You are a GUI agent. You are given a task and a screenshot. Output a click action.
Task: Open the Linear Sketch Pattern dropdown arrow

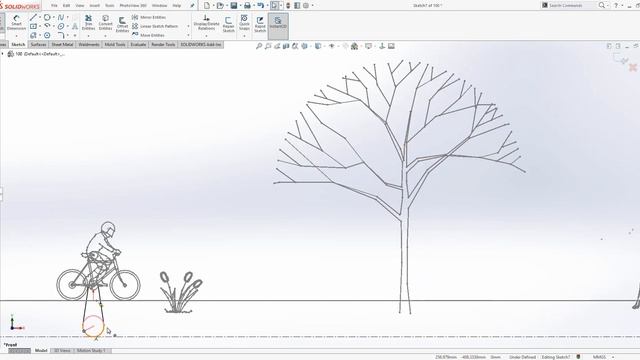pyautogui.click(x=188, y=26)
